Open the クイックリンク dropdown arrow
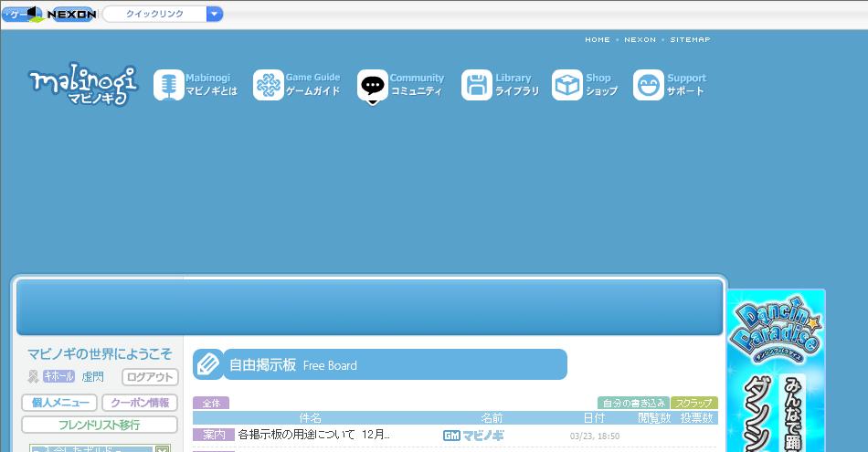Image resolution: width=868 pixels, height=452 pixels. 214,14
